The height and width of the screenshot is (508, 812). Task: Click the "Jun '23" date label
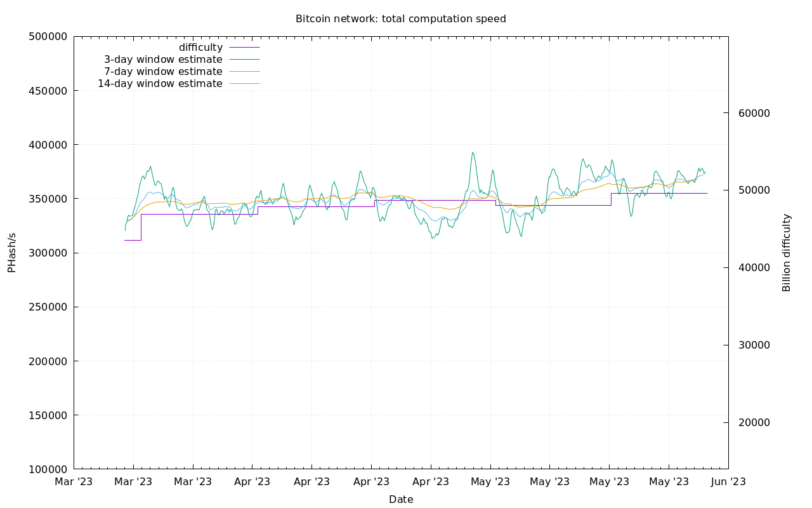[728, 482]
